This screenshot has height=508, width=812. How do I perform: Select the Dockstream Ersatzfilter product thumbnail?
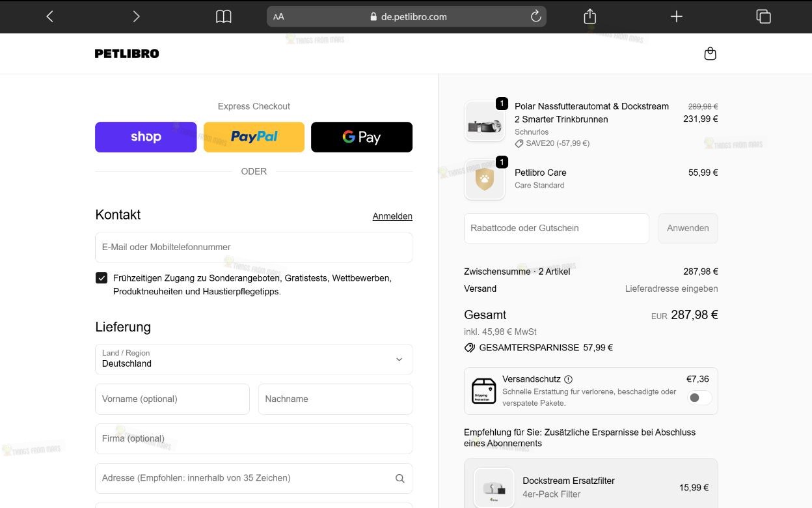[494, 487]
